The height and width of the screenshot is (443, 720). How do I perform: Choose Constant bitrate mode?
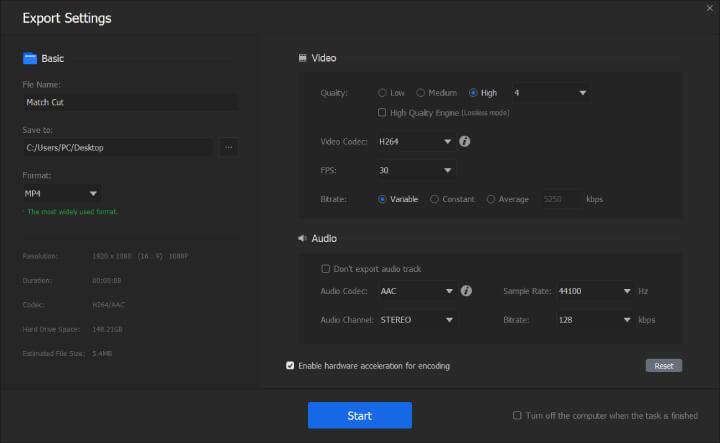tap(434, 199)
